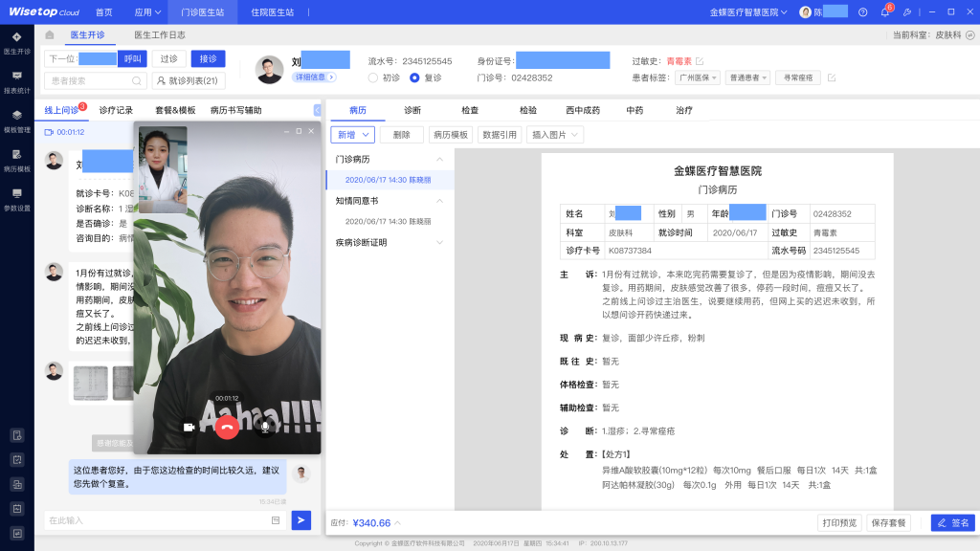980x551 pixels.
Task: Open the notifications bell icon
Action: coord(885,12)
